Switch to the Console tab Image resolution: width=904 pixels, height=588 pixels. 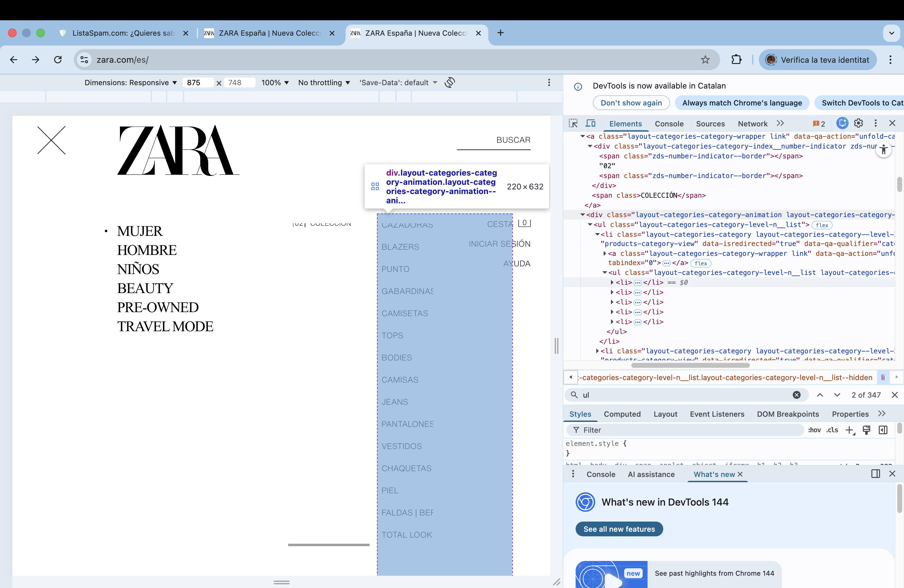pos(669,124)
